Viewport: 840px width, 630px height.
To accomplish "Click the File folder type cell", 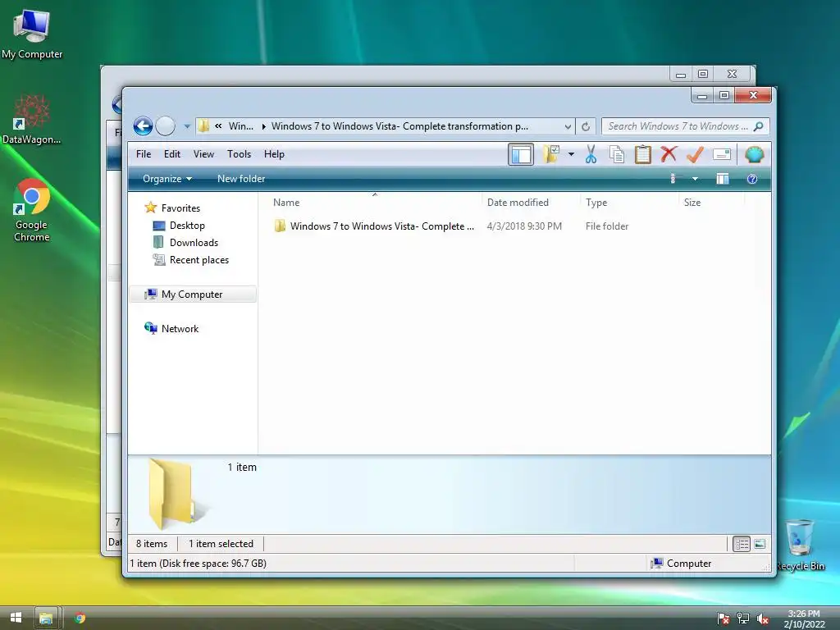I will point(607,226).
